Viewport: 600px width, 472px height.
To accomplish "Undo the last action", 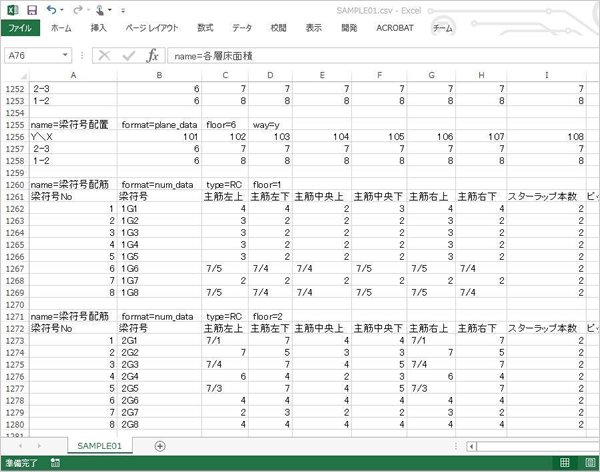I will click(x=51, y=10).
